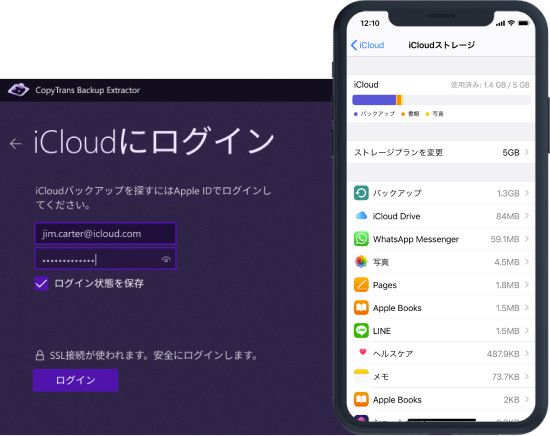The height and width of the screenshot is (436, 550).
Task: Tap the 84MB iCloud Drive size value
Action: point(508,216)
